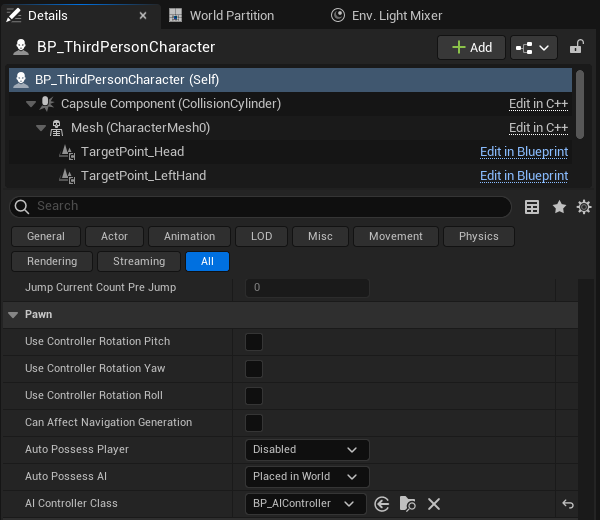Click the Auto Possess AI label
Image resolution: width=600 pixels, height=520 pixels.
pyautogui.click(x=66, y=476)
